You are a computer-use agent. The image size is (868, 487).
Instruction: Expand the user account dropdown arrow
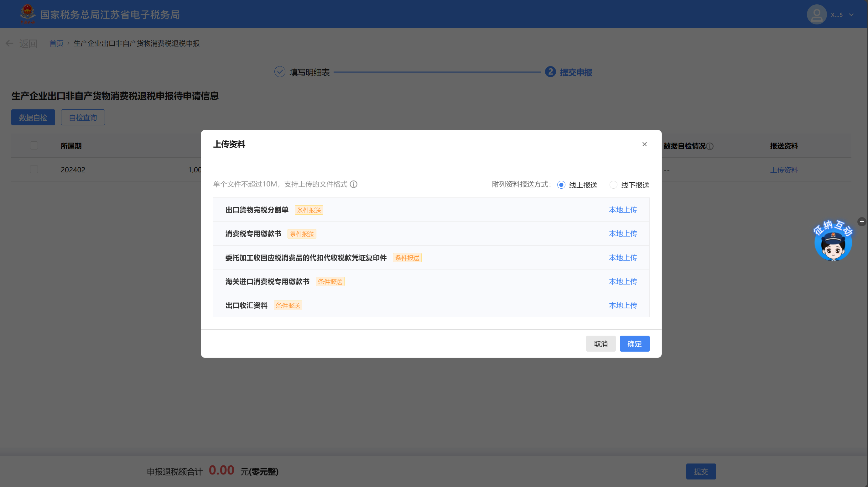coord(851,15)
